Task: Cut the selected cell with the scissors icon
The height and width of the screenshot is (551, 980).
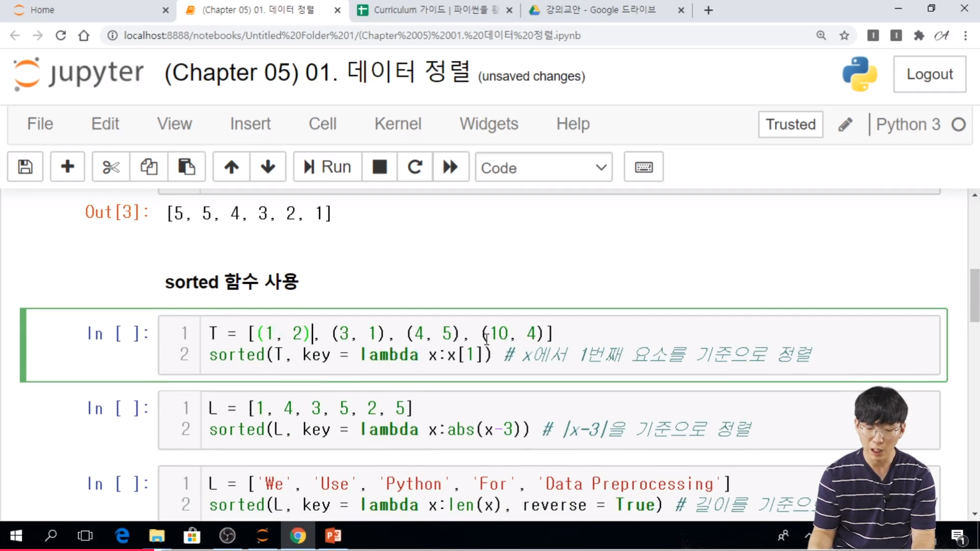Action: [111, 167]
